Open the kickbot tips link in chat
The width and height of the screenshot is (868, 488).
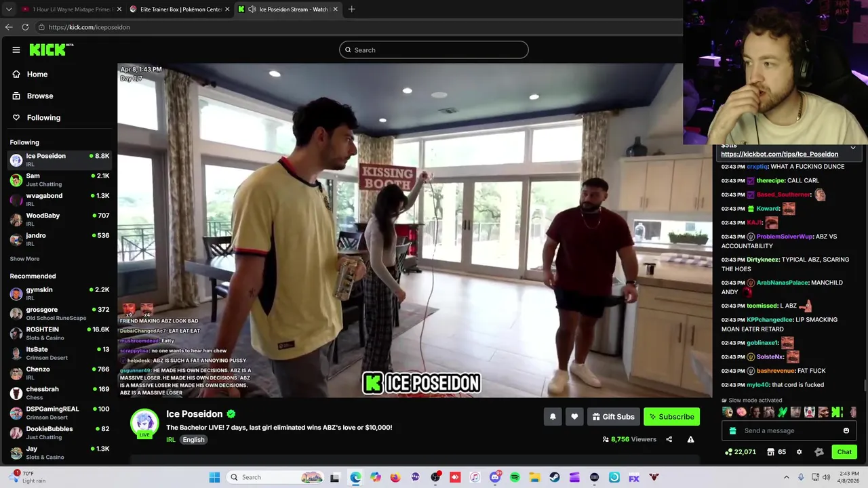(x=779, y=154)
